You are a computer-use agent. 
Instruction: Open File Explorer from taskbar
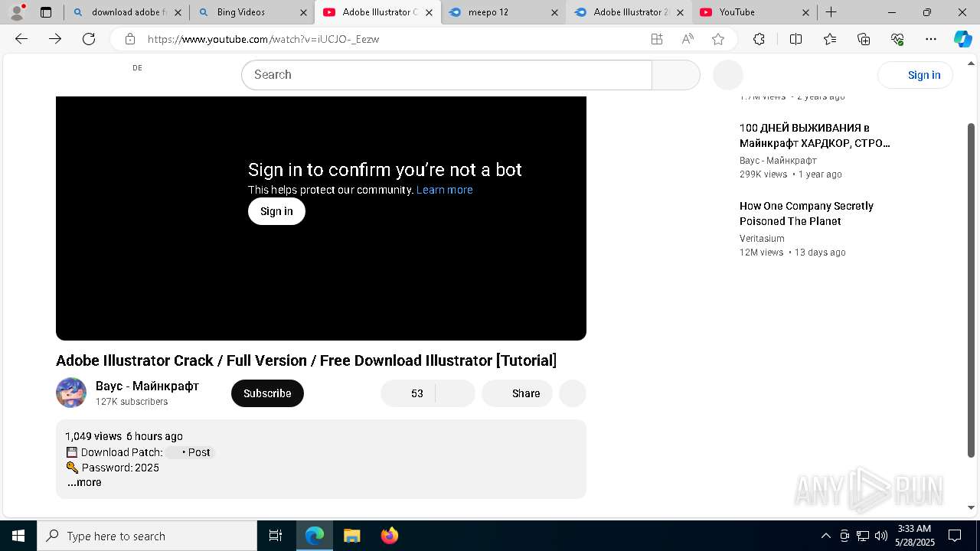pos(351,536)
